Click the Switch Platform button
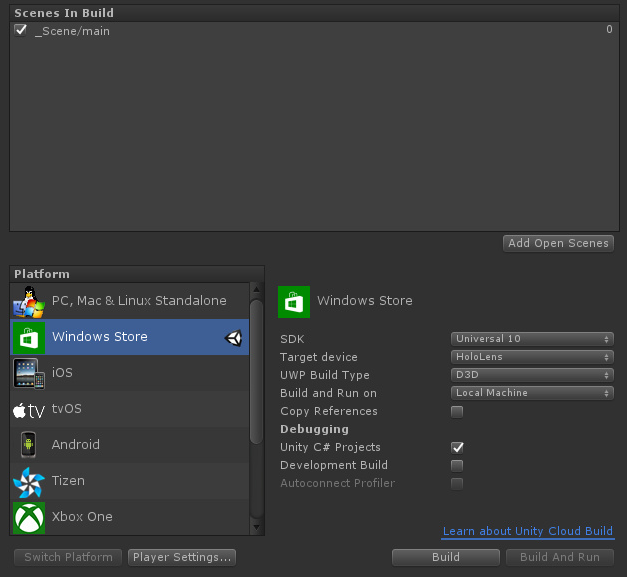This screenshot has width=627, height=577. pyautogui.click(x=68, y=557)
